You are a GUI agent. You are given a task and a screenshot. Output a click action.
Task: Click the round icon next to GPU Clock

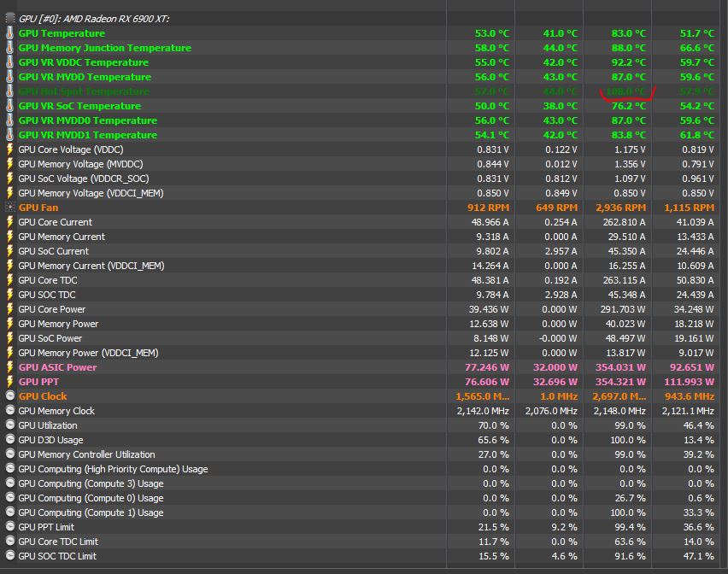[10, 396]
